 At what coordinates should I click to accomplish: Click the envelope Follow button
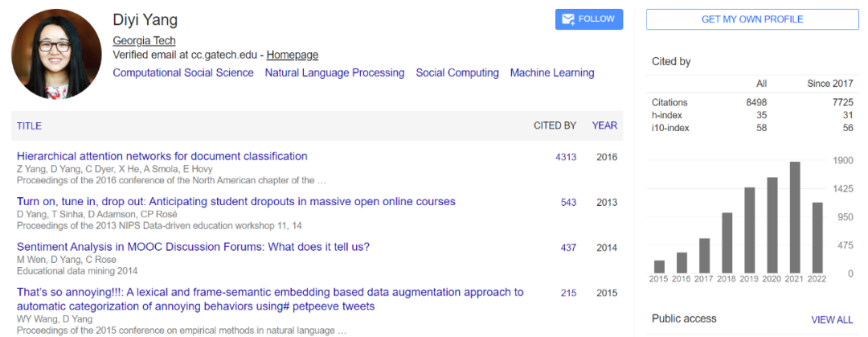[x=588, y=19]
